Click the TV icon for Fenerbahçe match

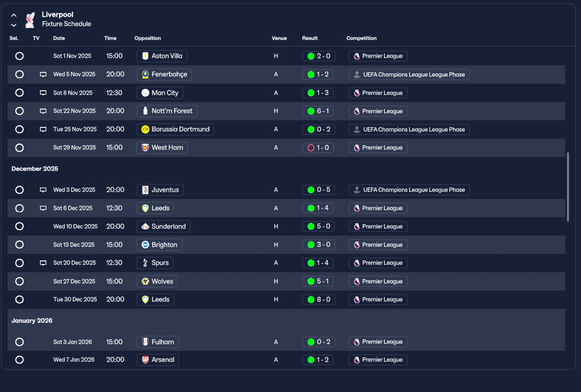[x=43, y=74]
